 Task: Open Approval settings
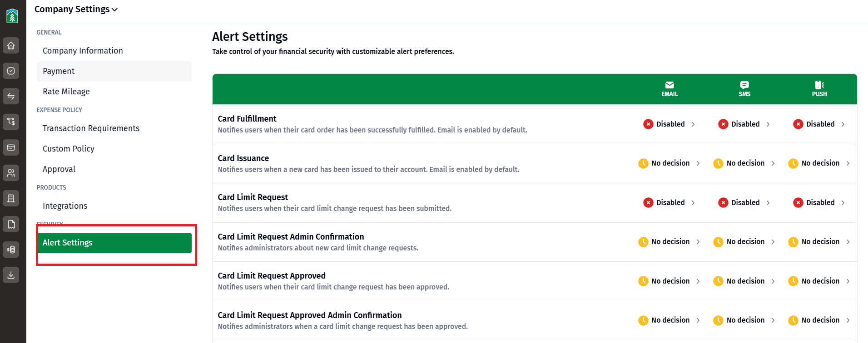coord(114,169)
